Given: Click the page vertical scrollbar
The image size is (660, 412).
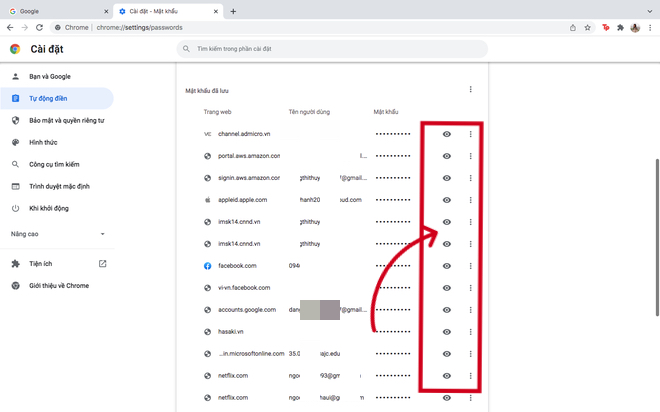Looking at the screenshot, I should [x=657, y=238].
